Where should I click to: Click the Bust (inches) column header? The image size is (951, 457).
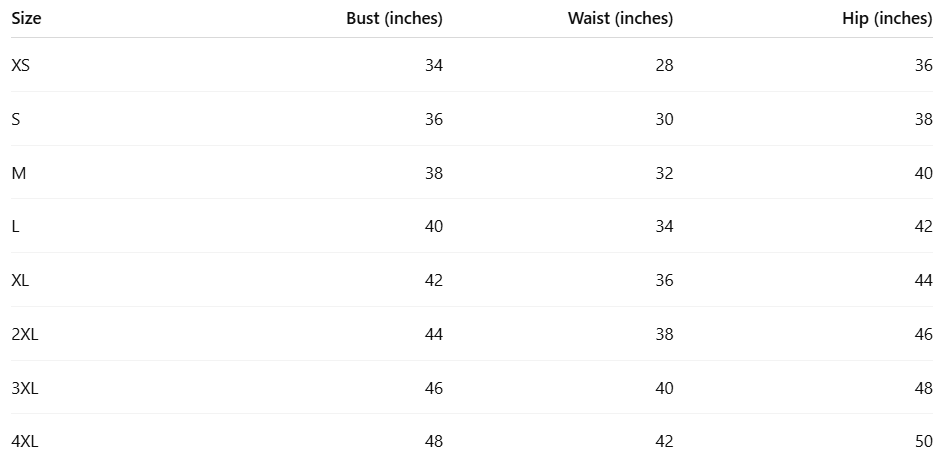[x=394, y=18]
